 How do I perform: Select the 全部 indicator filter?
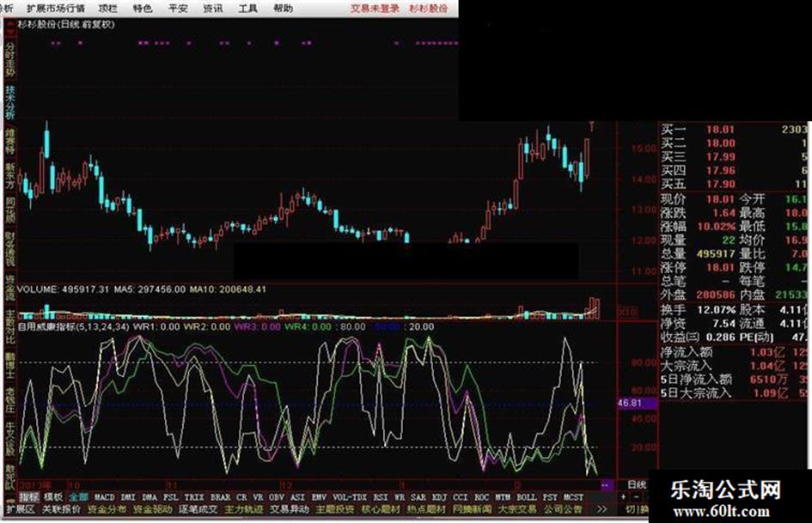(x=78, y=497)
